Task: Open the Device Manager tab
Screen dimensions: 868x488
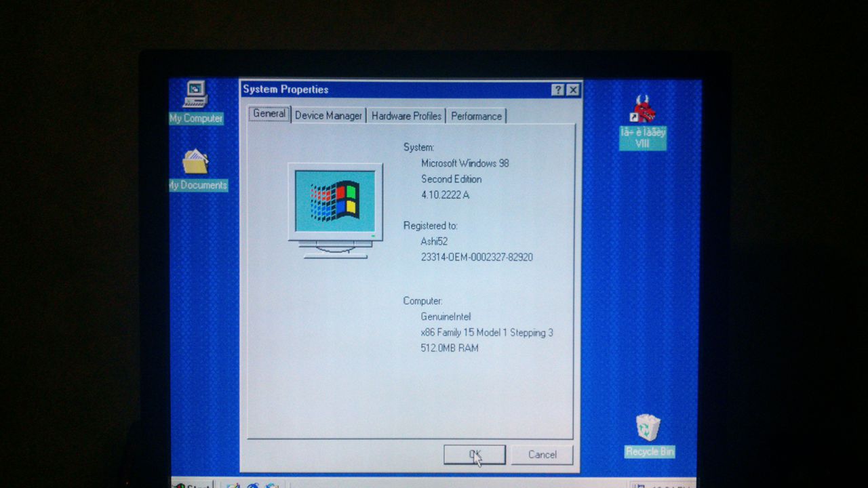Action: click(x=328, y=116)
